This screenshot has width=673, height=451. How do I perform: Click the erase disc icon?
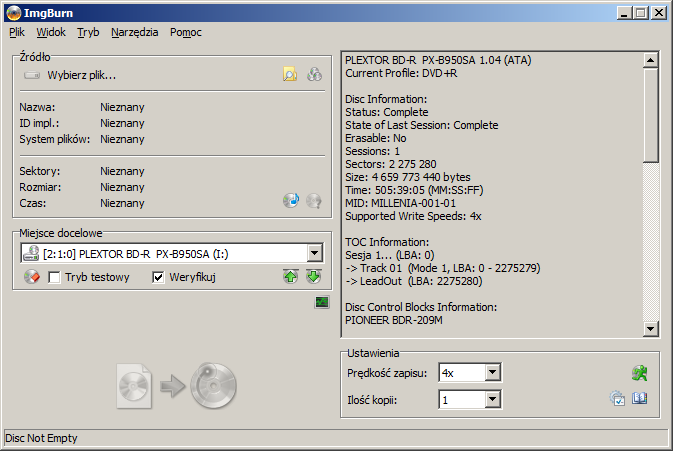pos(32,277)
